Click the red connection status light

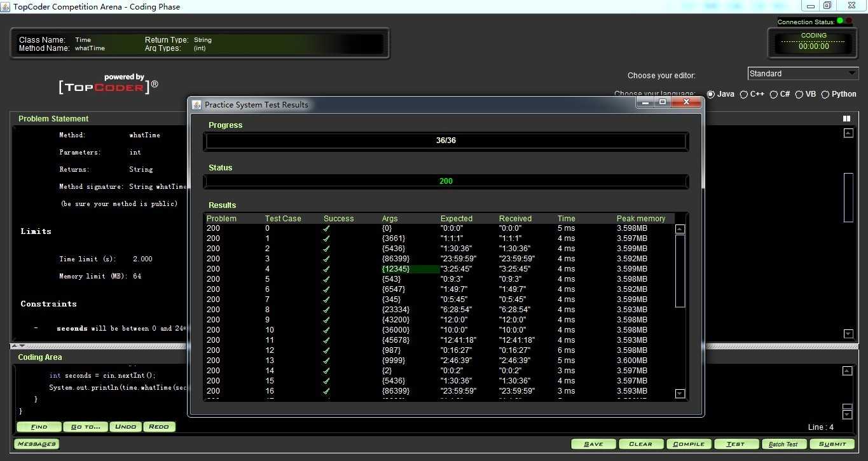tap(849, 21)
